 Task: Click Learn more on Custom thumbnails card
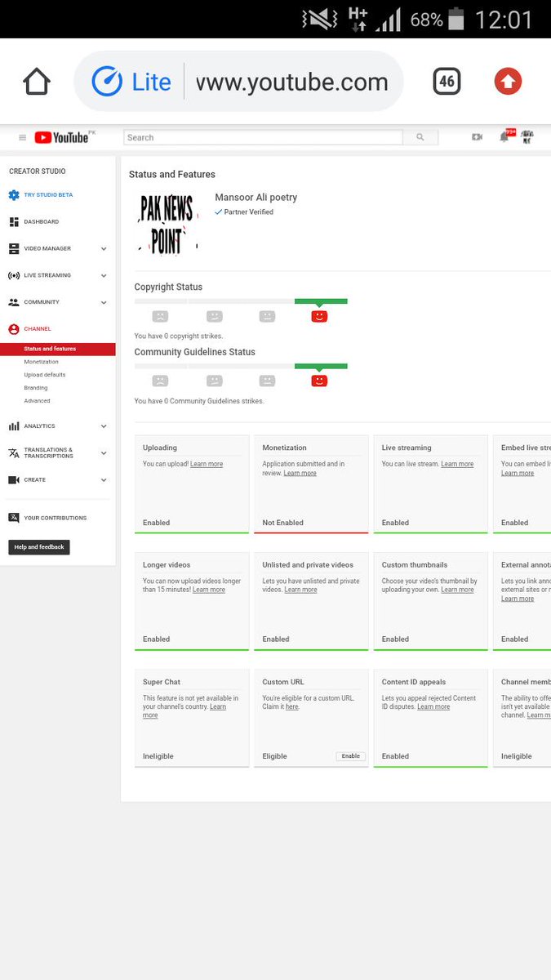[457, 590]
